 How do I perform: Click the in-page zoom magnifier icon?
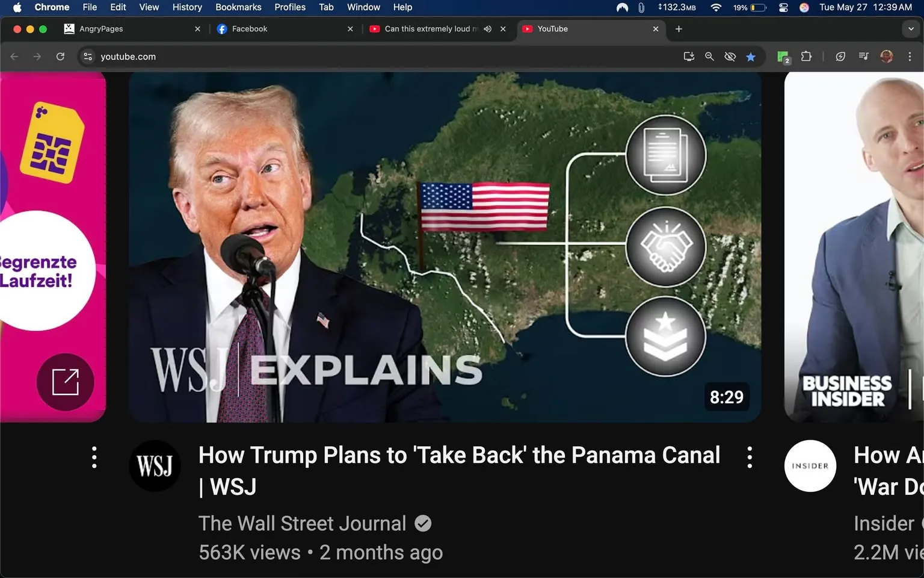[710, 56]
